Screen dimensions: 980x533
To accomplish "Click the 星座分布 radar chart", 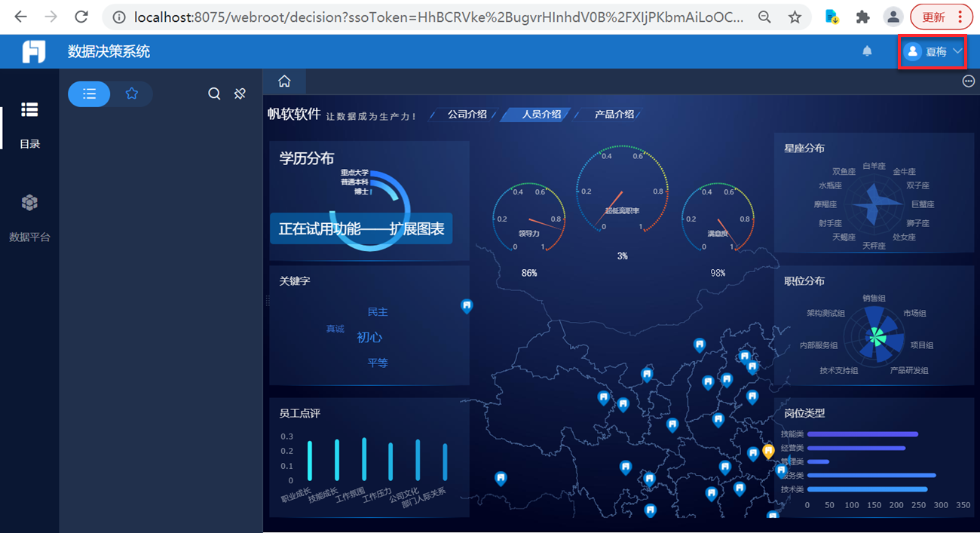I will pos(874,204).
